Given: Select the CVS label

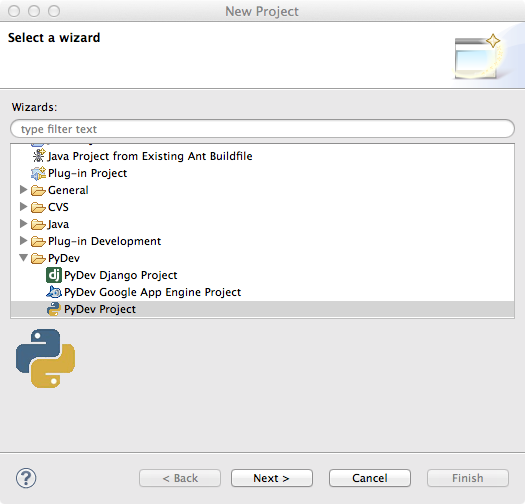Looking at the screenshot, I should point(58,207).
